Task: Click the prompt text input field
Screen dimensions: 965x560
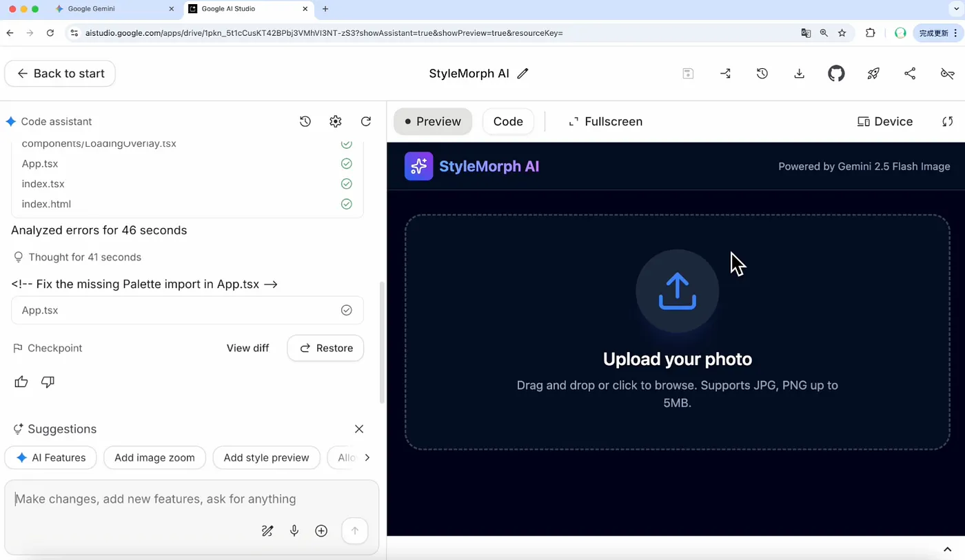Action: 192,499
